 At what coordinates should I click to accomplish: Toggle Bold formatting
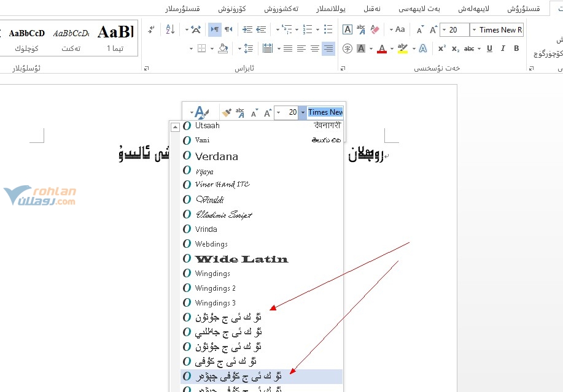click(516, 48)
